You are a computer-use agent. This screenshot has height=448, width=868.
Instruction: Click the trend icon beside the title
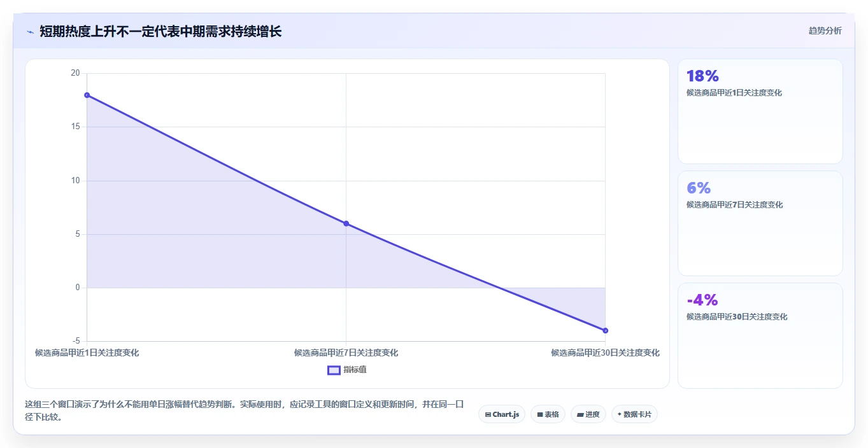[30, 31]
